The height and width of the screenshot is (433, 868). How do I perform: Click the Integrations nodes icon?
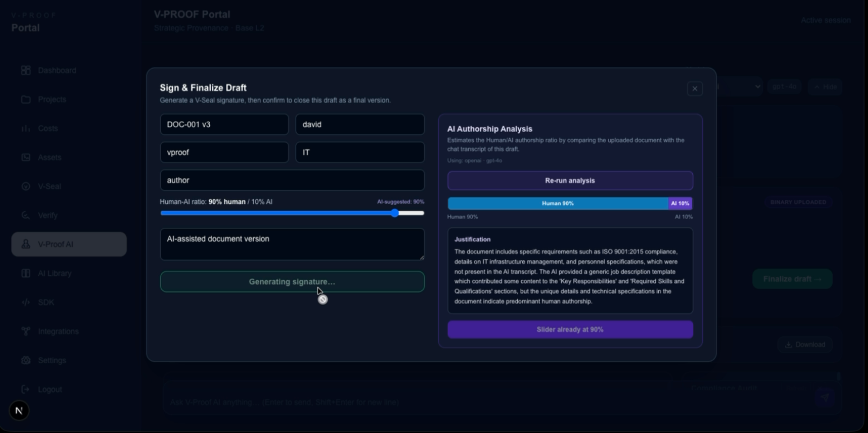point(26,331)
